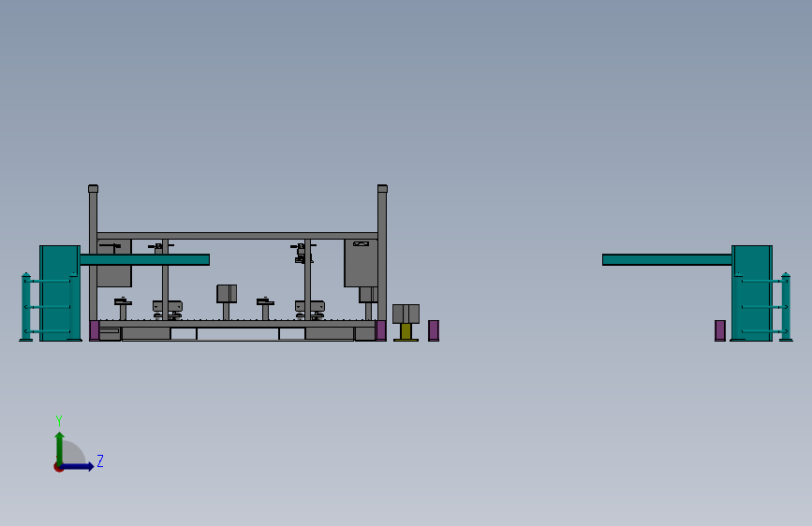Viewport: 812px width, 526px height.
Task: Select the horizontal top beam of the gray frame
Action: 238,236
